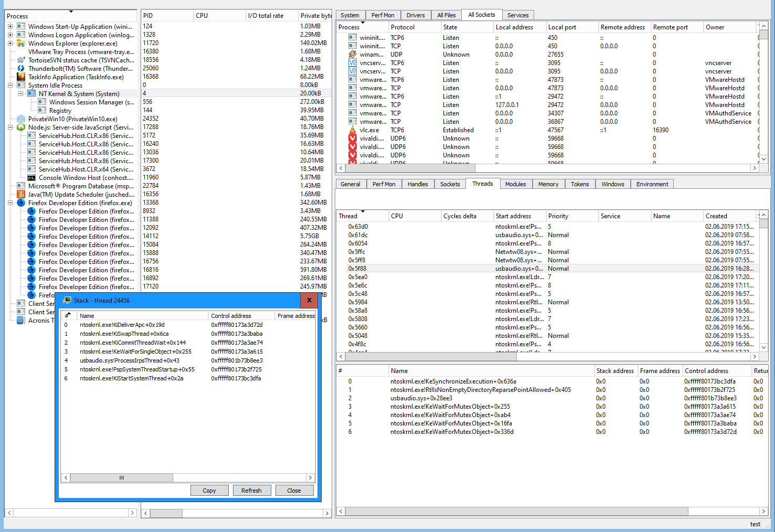
Task: Click the Thunderbolt Software process icon
Action: 21,68
